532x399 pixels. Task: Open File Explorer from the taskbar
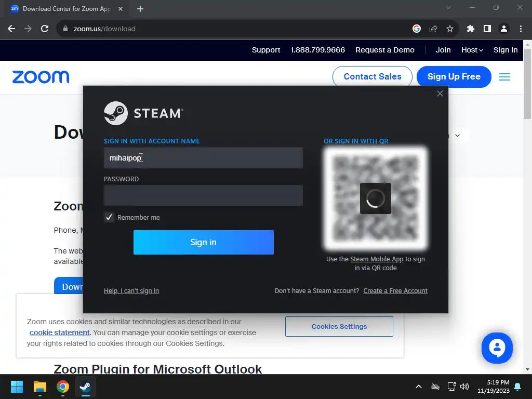39,387
